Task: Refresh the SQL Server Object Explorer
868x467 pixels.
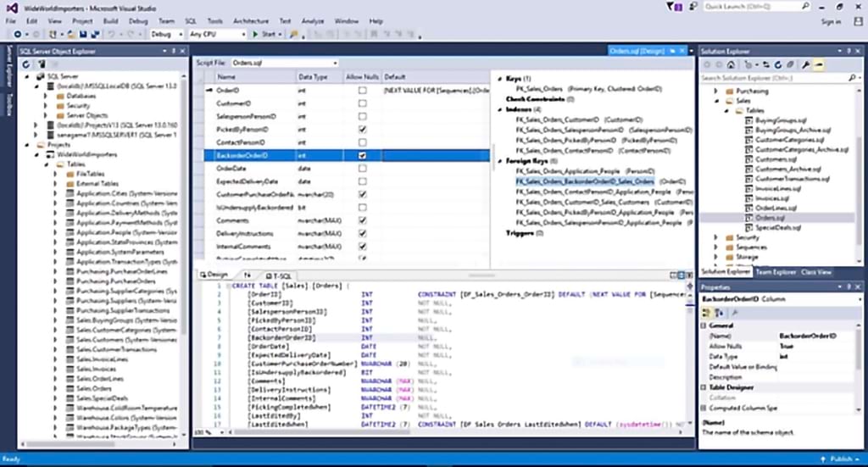Action: tap(26, 64)
